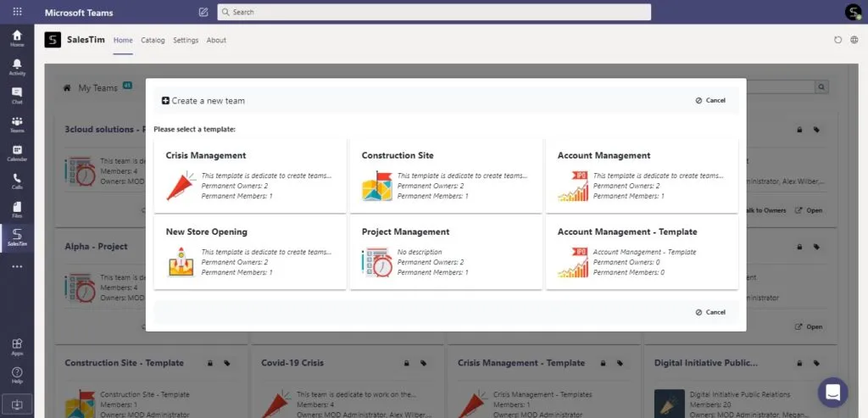Click the Construction Site flag icon
The image size is (868, 418).
(x=377, y=186)
